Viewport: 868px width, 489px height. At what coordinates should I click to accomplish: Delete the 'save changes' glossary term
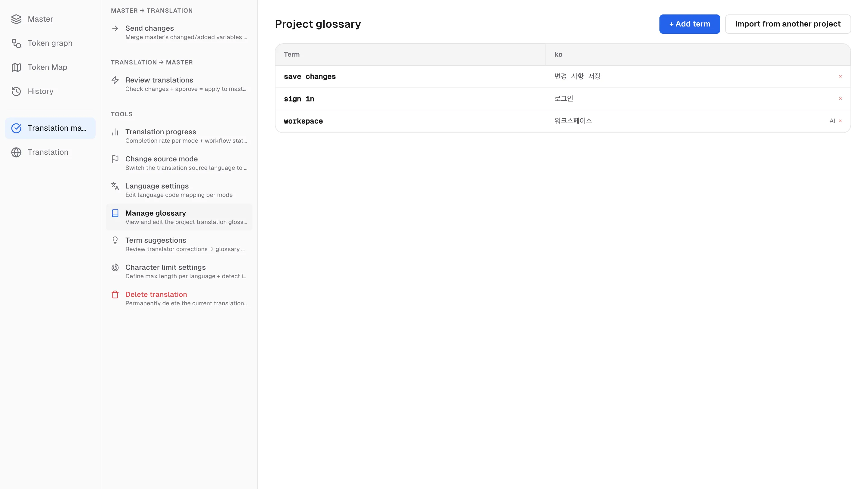(x=840, y=76)
